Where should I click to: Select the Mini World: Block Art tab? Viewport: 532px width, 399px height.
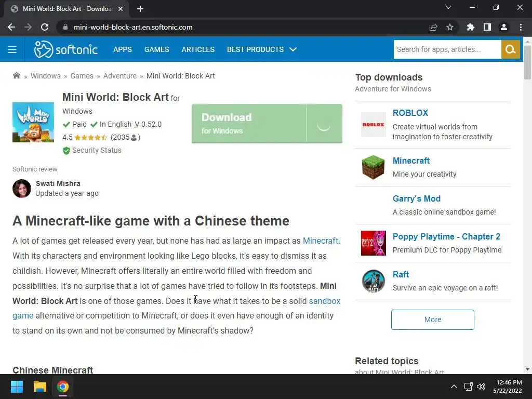66,9
